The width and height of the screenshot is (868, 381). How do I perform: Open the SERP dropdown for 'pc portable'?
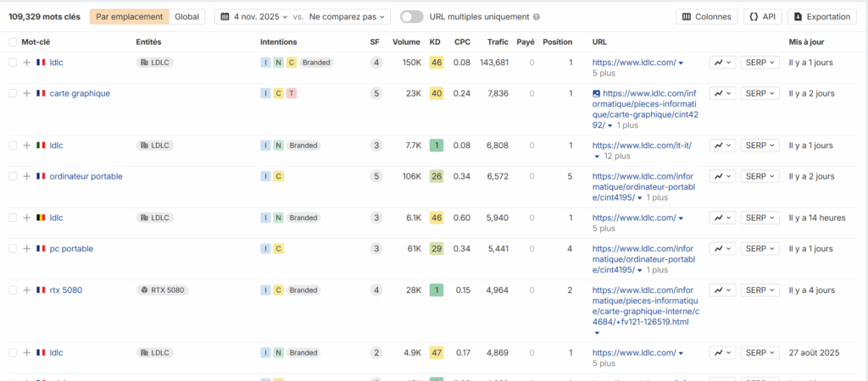[x=760, y=249]
